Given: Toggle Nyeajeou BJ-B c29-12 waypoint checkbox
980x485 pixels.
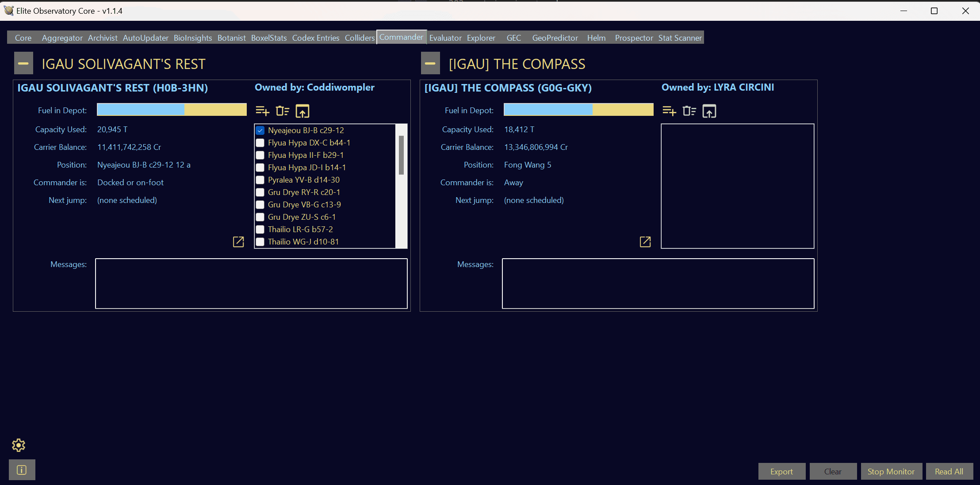Looking at the screenshot, I should (260, 130).
